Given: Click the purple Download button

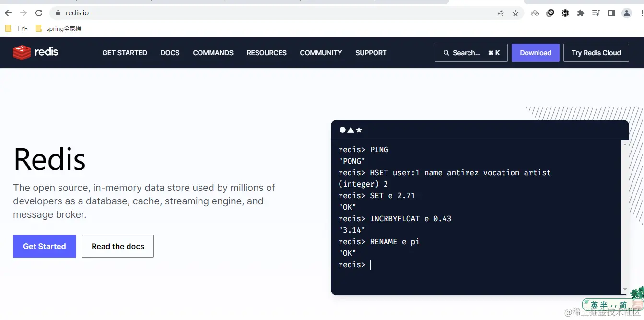Looking at the screenshot, I should pos(536,53).
